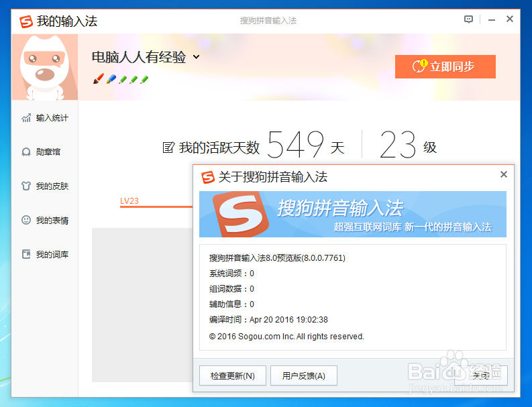Click the Sogou logo in main title bar

26,21
